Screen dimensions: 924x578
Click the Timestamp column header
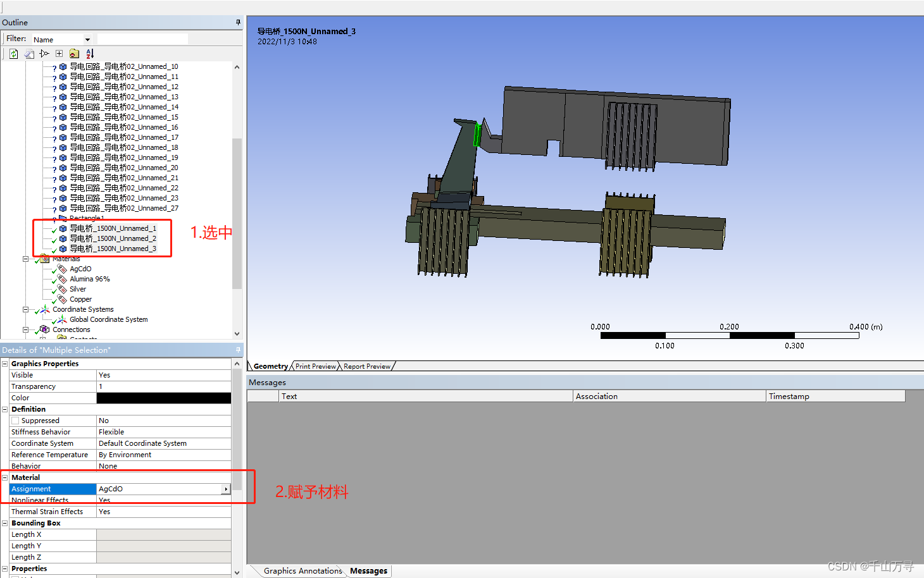pos(835,397)
